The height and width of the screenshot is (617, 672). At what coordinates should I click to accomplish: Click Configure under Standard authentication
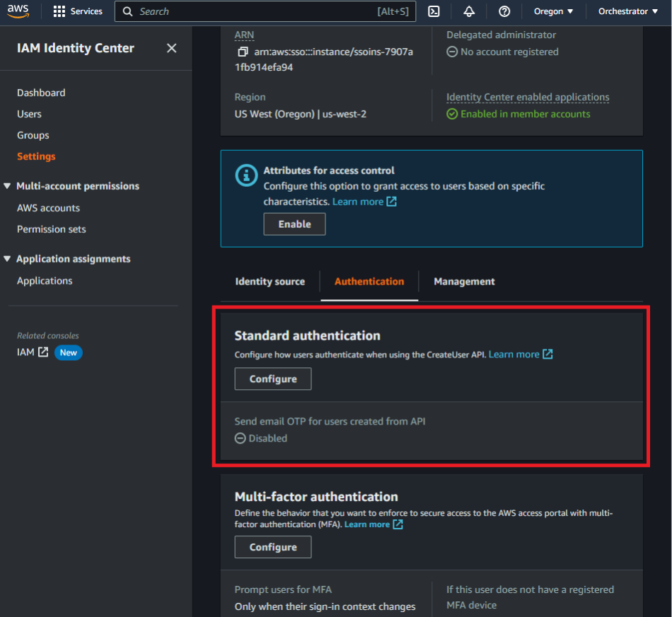click(x=273, y=379)
